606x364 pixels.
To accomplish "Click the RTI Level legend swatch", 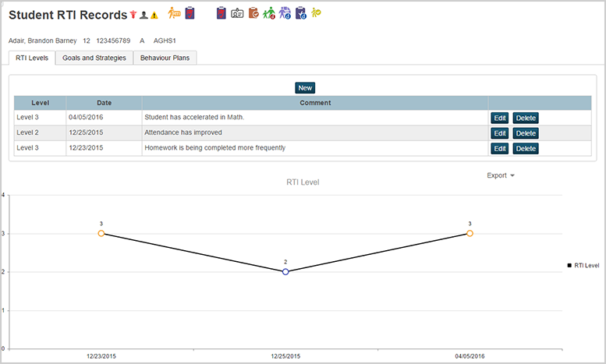I will tap(569, 266).
